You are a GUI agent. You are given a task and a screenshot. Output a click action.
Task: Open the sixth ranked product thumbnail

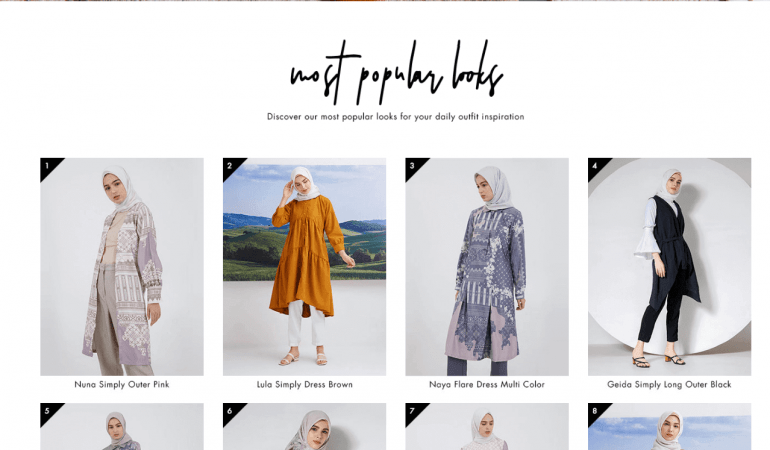pos(304,426)
